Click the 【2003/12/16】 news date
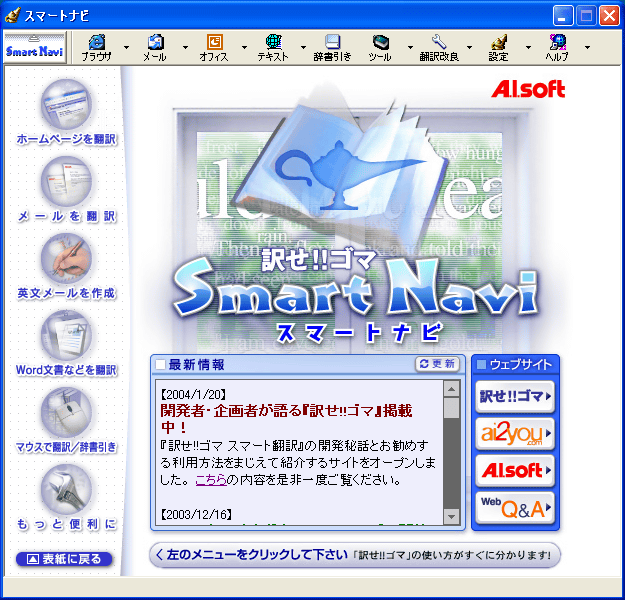The image size is (625, 600). click(196, 514)
